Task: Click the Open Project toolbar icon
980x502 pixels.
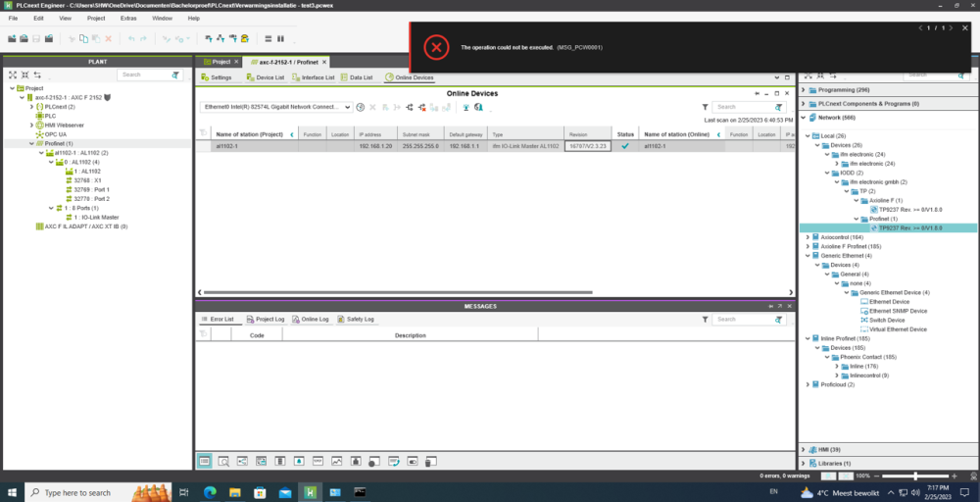Action: (x=24, y=39)
